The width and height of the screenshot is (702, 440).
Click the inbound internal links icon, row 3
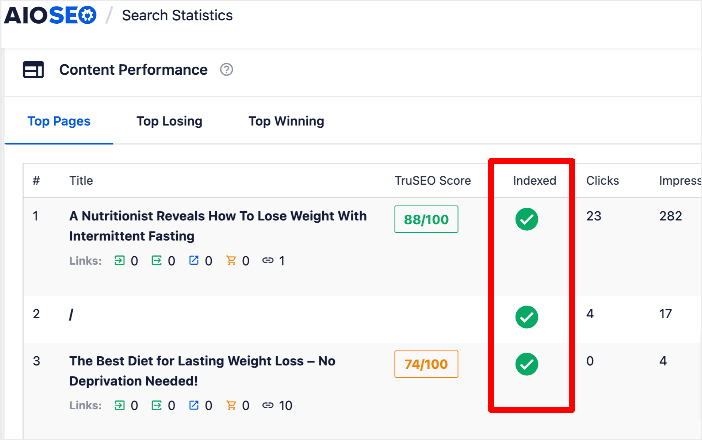point(120,406)
